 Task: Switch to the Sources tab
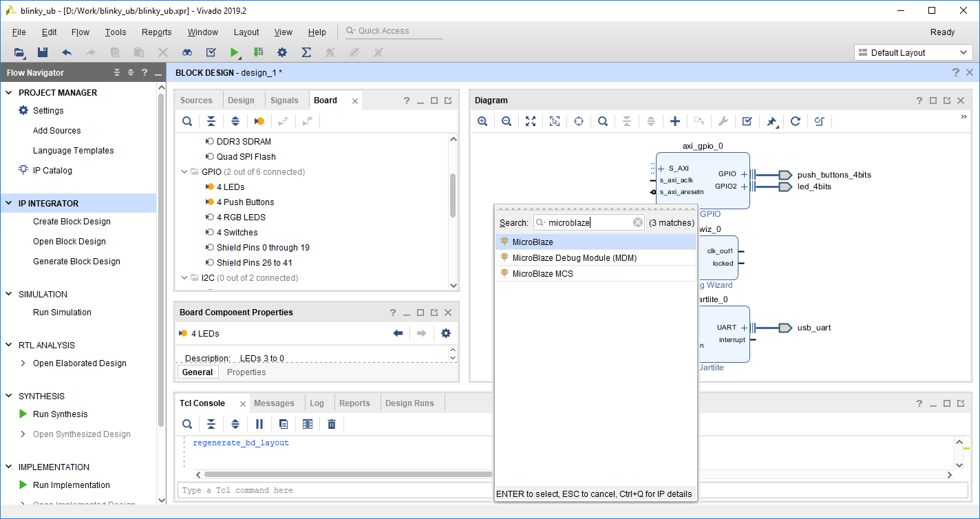click(196, 100)
